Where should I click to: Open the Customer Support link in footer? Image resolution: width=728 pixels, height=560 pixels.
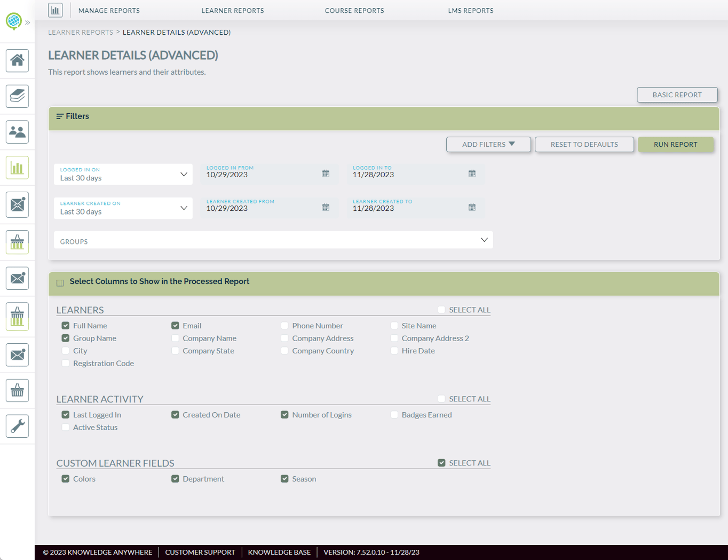tap(200, 553)
